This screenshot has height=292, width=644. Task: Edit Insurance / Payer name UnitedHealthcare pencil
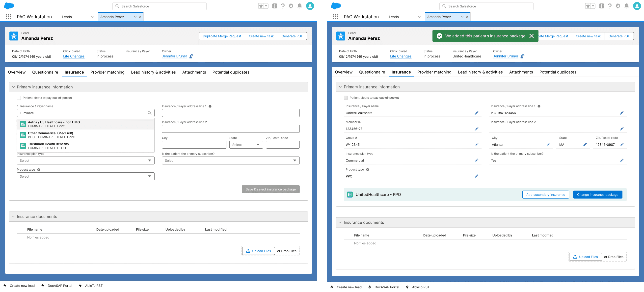coord(477,113)
